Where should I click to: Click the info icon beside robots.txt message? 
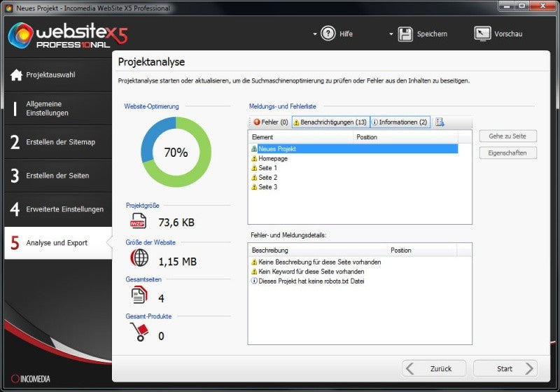click(254, 281)
